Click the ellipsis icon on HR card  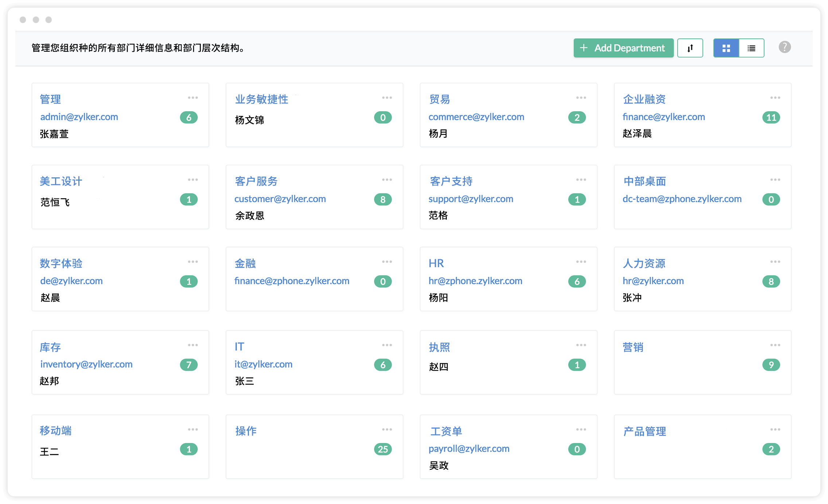[581, 261]
